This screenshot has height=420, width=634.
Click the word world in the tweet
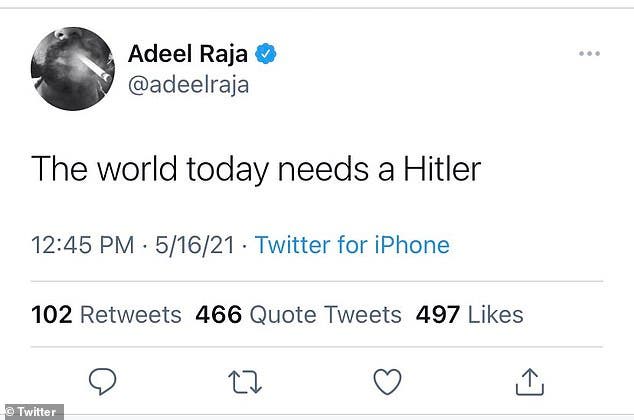click(x=137, y=169)
